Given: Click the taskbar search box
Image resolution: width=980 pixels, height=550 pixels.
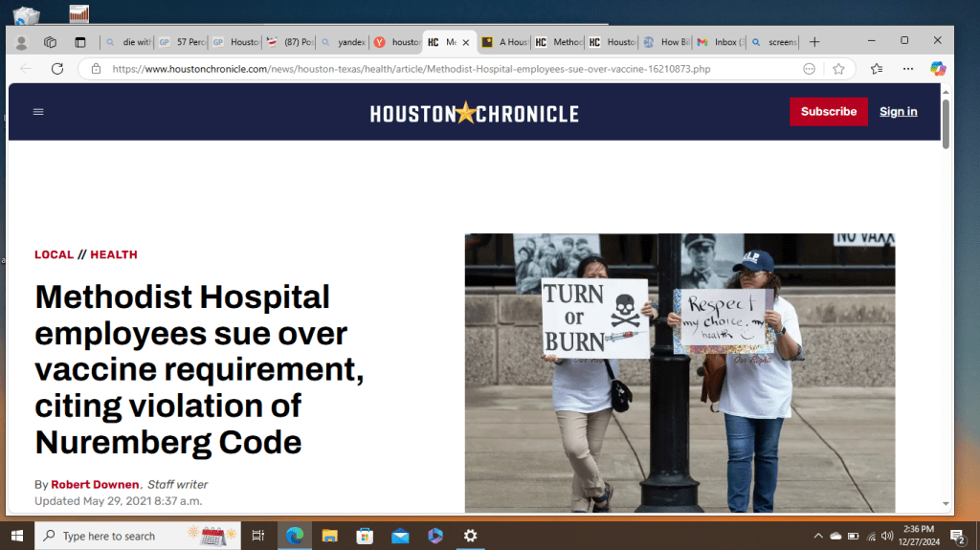Looking at the screenshot, I should pos(138,536).
